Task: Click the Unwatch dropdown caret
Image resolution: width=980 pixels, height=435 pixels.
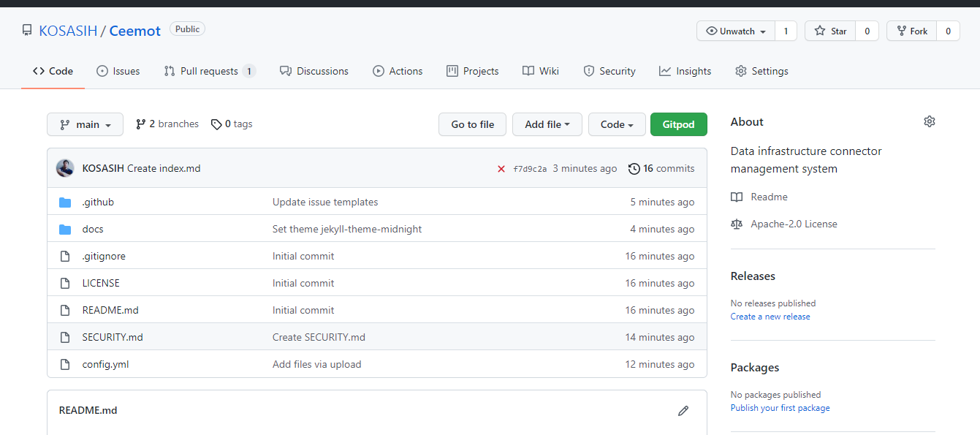Action: pos(763,31)
